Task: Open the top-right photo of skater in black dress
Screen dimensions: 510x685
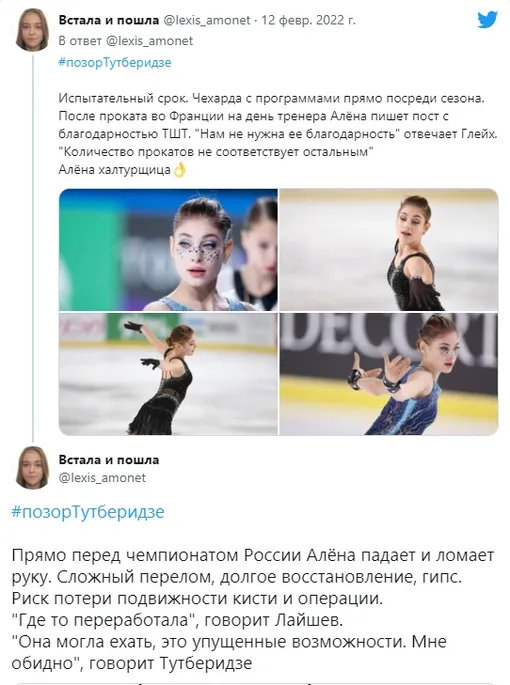Action: click(x=389, y=249)
